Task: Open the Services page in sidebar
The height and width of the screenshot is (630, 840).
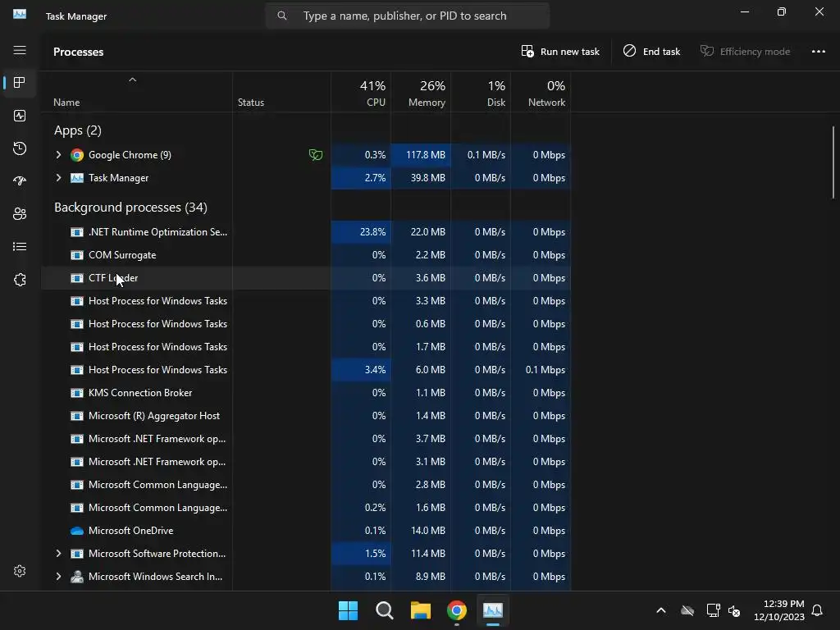Action: (x=20, y=280)
